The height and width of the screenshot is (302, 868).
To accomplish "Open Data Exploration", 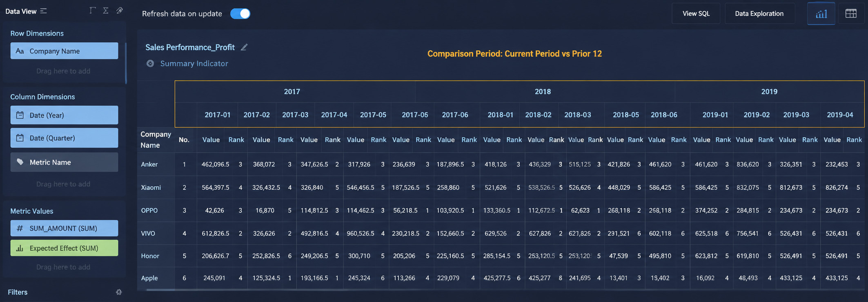I will 759,13.
